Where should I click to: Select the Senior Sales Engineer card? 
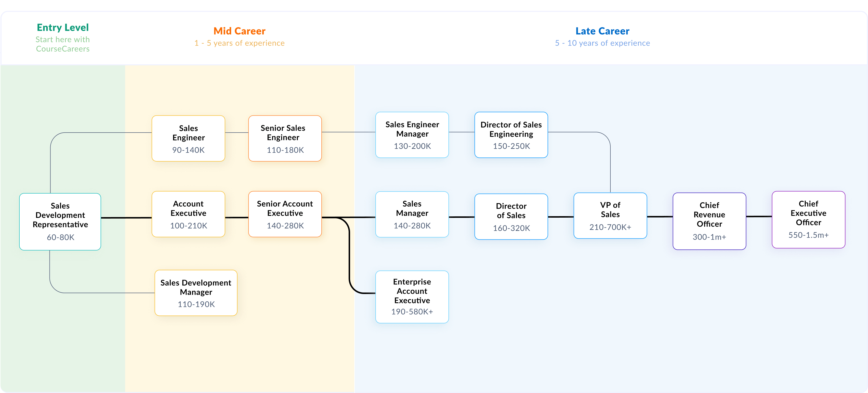point(285,138)
